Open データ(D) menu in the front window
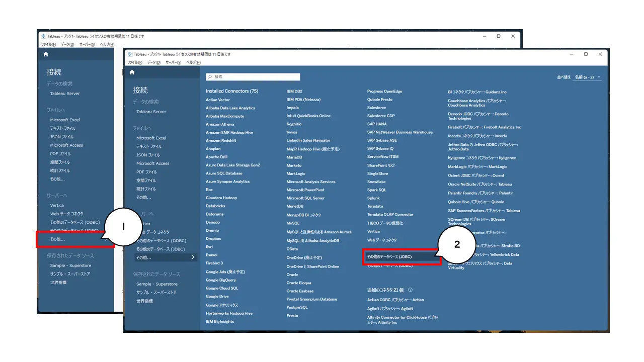The width and height of the screenshot is (644, 362). [154, 62]
